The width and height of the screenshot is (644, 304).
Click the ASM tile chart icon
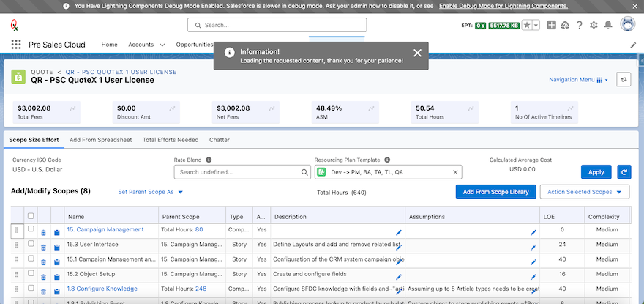371,108
